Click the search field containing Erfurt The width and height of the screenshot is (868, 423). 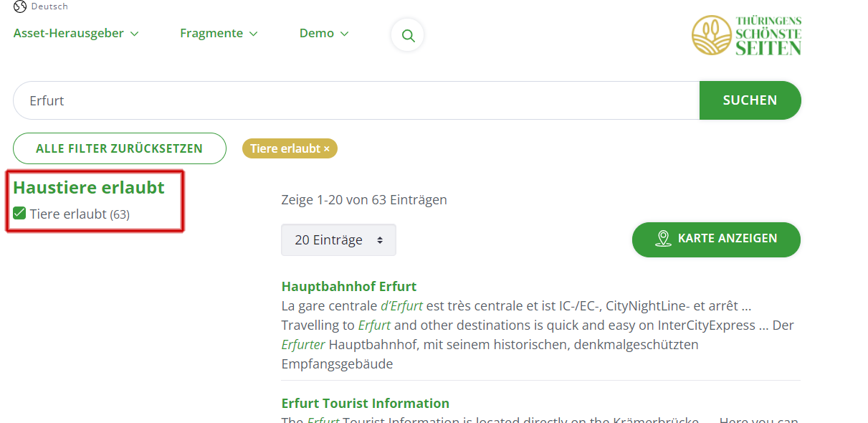point(356,100)
